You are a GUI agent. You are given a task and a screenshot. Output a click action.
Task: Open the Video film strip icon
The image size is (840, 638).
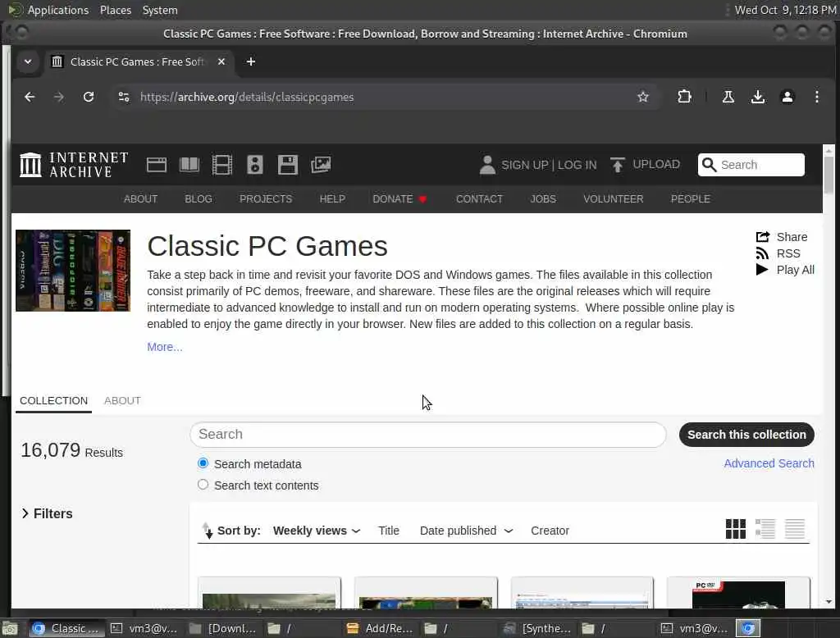tap(221, 165)
